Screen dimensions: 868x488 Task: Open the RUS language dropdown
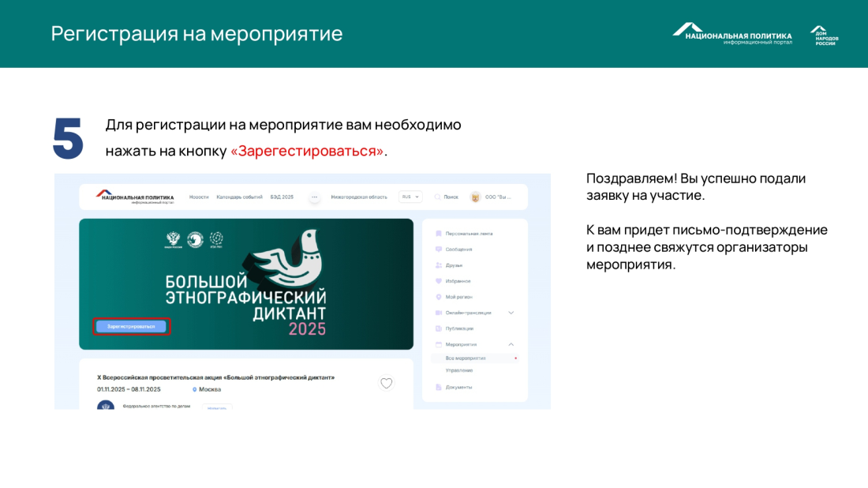pyautogui.click(x=411, y=197)
